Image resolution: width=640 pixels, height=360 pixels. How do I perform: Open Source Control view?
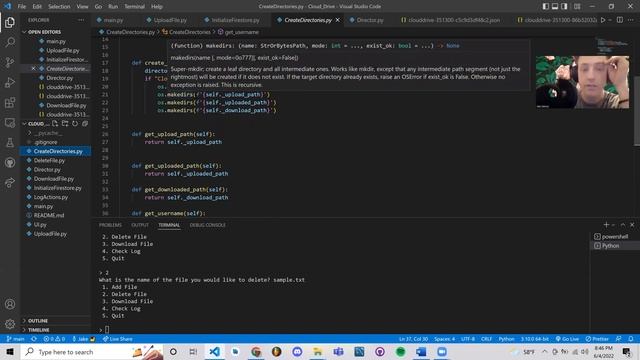[x=10, y=62]
